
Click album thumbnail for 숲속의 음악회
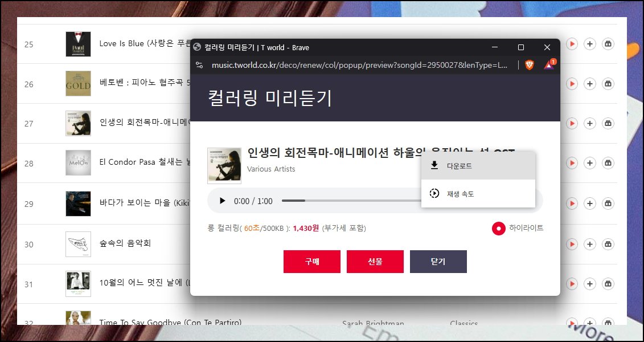pyautogui.click(x=78, y=244)
